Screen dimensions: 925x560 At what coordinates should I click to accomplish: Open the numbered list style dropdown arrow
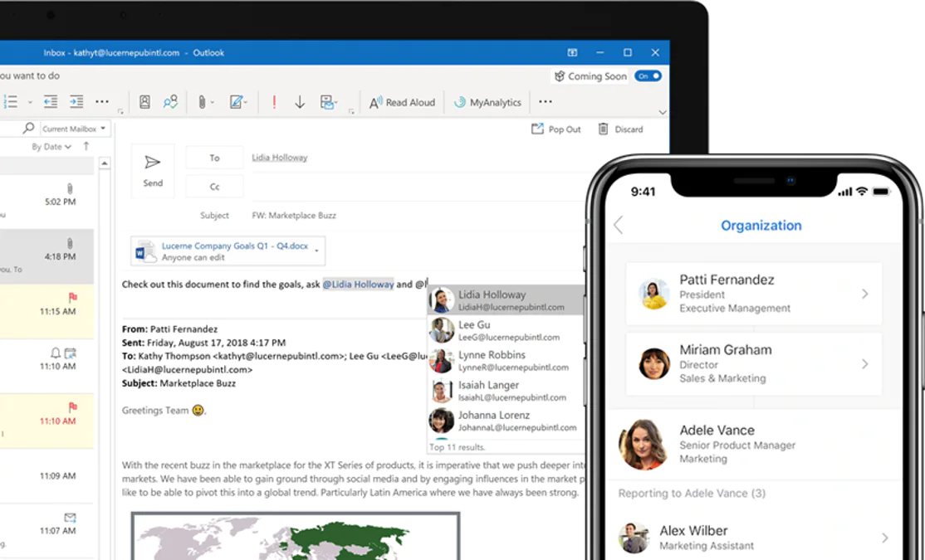click(x=30, y=103)
